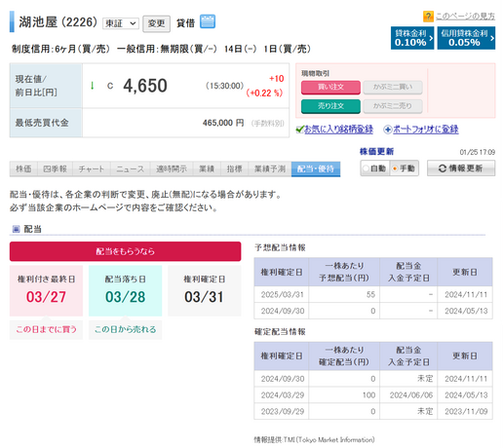The height and width of the screenshot is (448, 503).
Task: Click the 2024/03/29 confirmed dividend date cell
Action: 282,395
